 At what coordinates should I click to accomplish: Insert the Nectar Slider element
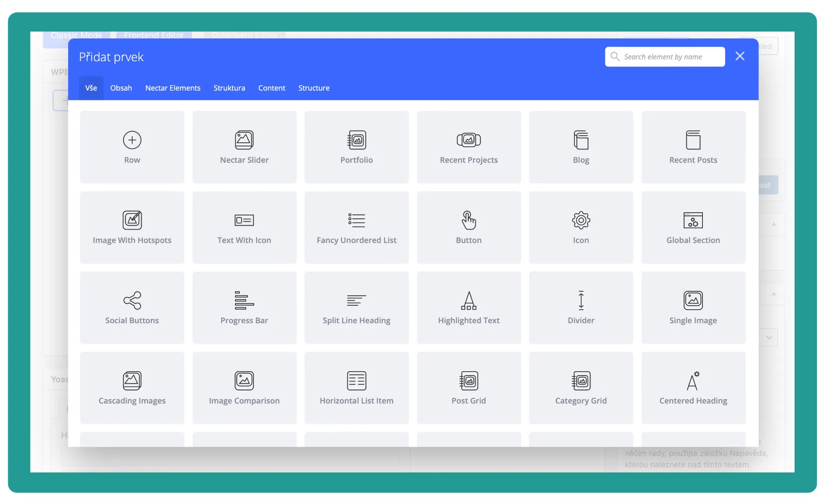point(244,147)
